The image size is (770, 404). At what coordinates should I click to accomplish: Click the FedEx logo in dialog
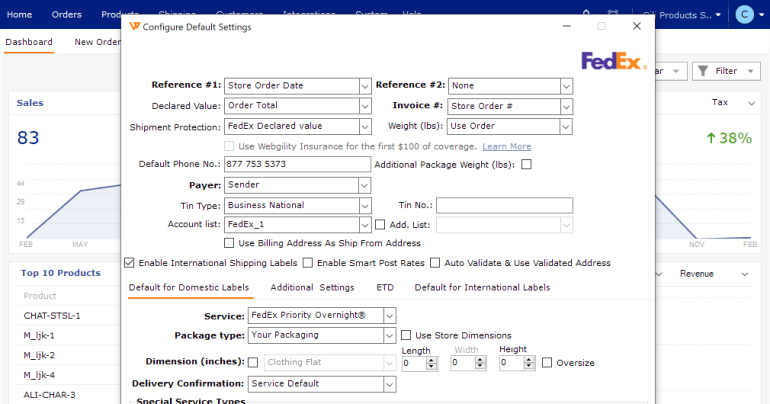[614, 61]
